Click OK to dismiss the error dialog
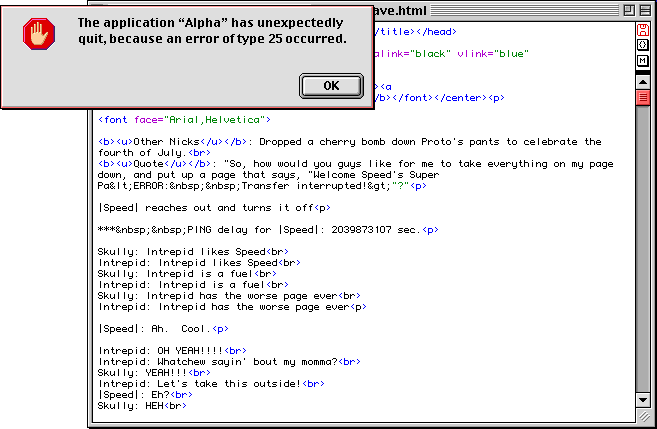657x429 pixels. click(x=330, y=85)
